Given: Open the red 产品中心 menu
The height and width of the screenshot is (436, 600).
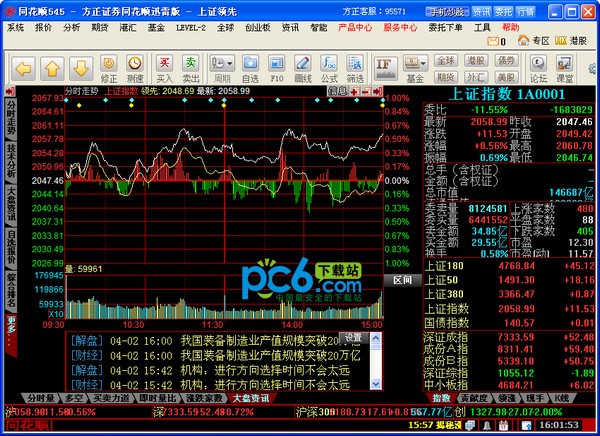Looking at the screenshot, I should [355, 28].
